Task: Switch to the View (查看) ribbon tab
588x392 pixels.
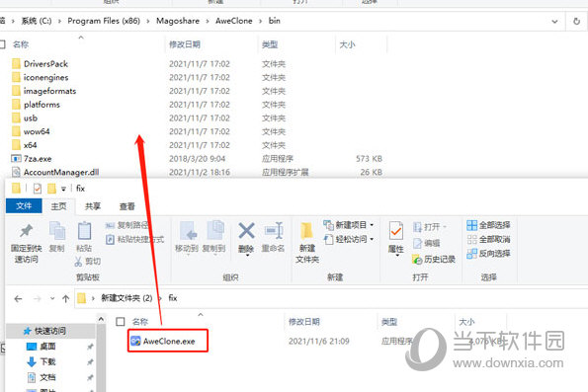Action: 127,206
